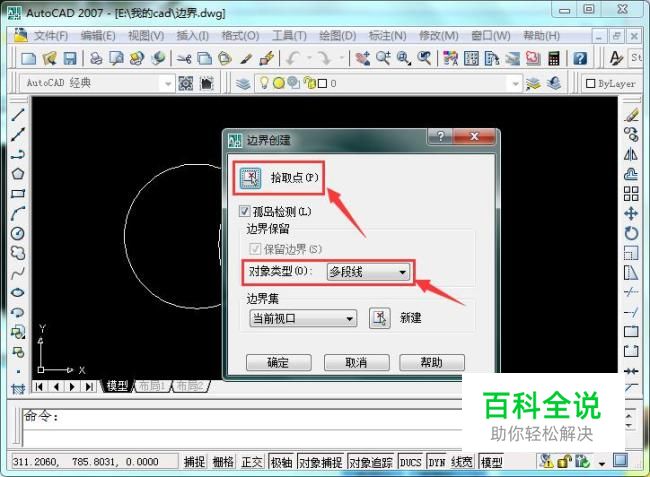Open the redo history dropdown arrow
The width and height of the screenshot is (650, 477).
click(341, 58)
